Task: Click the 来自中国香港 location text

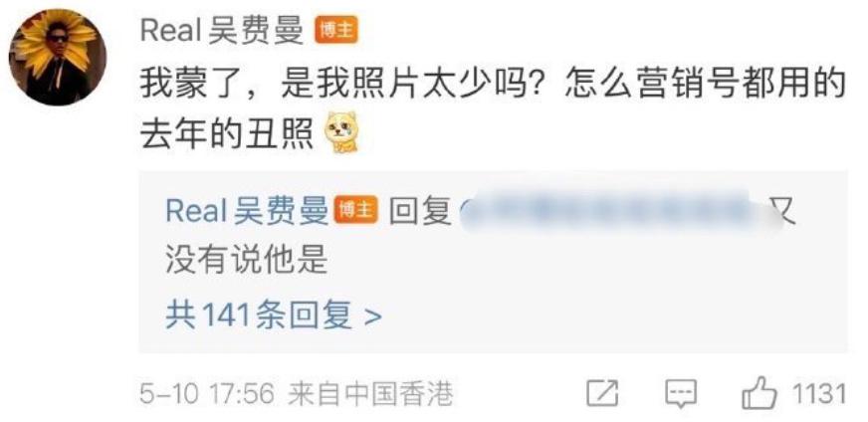Action: pos(370,395)
